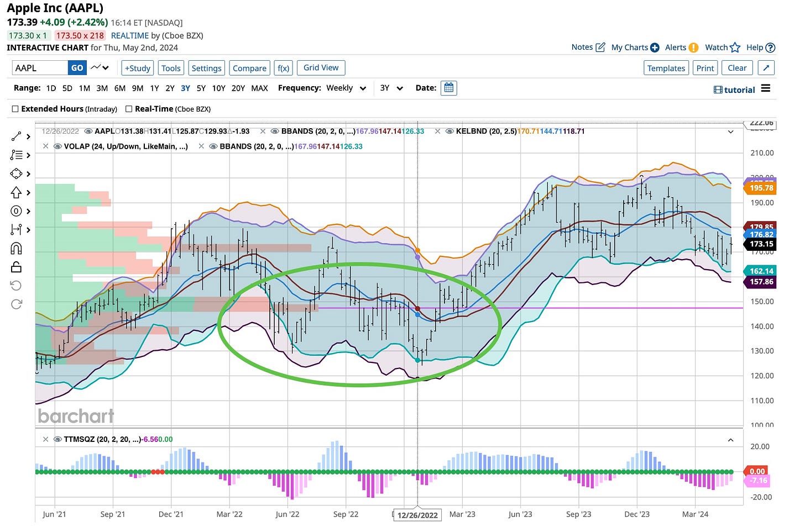Select the measure range tool
The image size is (805, 532).
[16, 229]
